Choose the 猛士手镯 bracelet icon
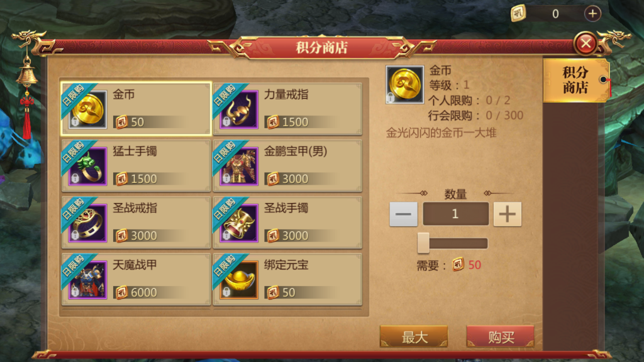Screen dimensions: 644x362 tap(87, 167)
